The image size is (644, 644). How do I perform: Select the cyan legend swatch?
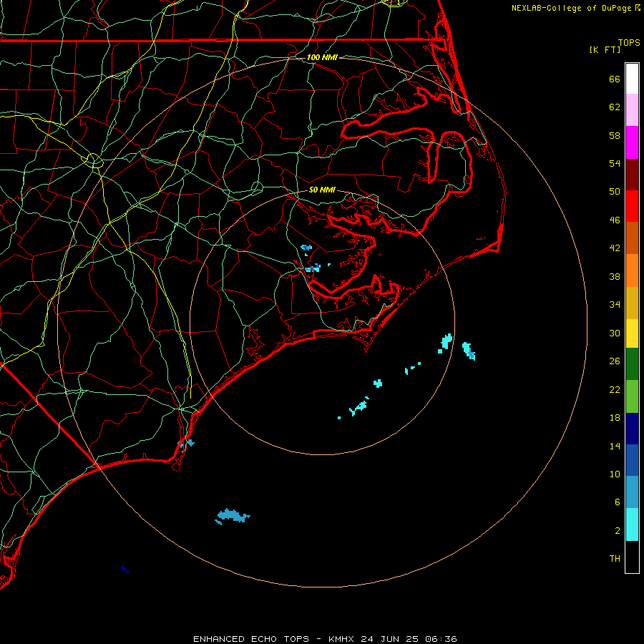pyautogui.click(x=632, y=525)
